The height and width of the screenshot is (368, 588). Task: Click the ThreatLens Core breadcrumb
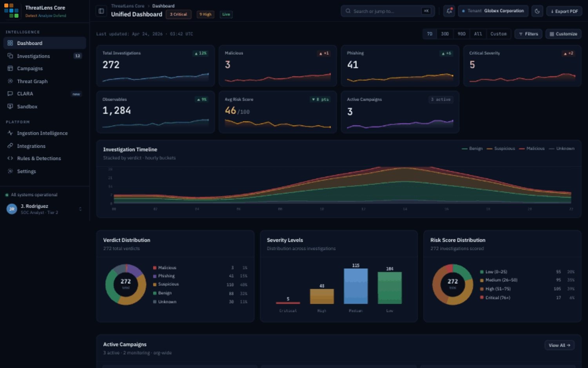127,6
